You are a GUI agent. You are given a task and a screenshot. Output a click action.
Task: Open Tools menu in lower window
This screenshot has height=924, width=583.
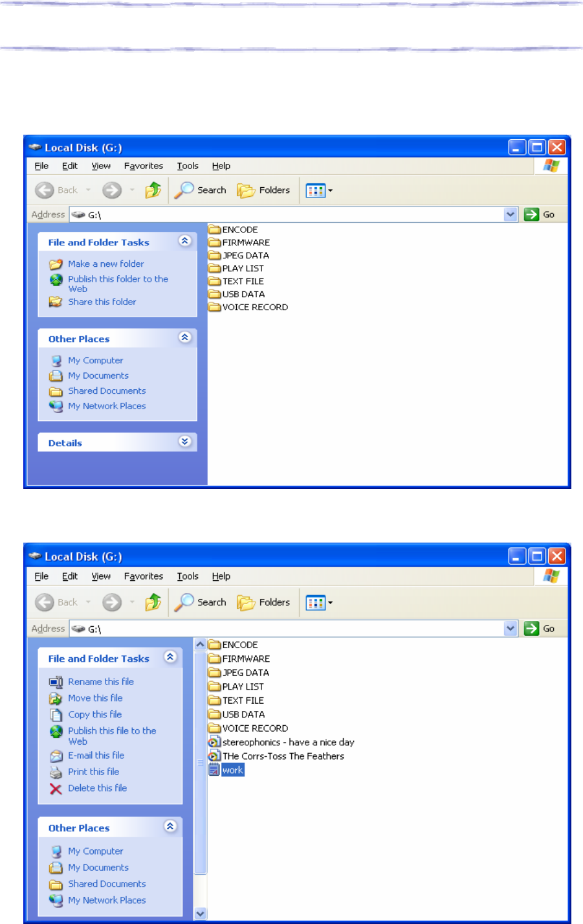(188, 576)
